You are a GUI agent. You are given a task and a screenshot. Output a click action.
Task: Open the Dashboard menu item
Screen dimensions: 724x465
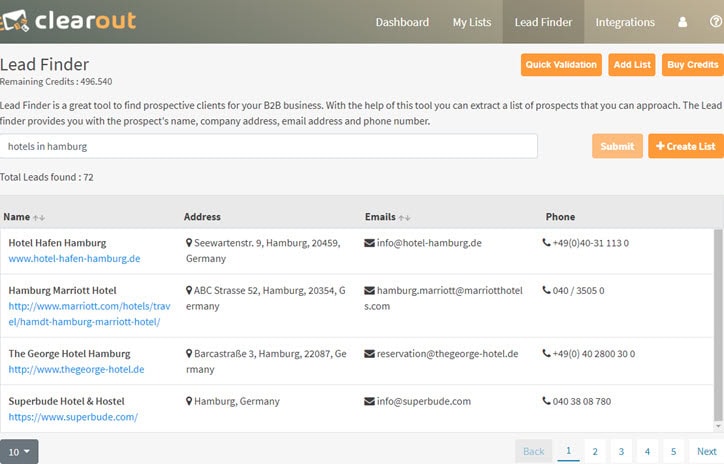(x=402, y=22)
